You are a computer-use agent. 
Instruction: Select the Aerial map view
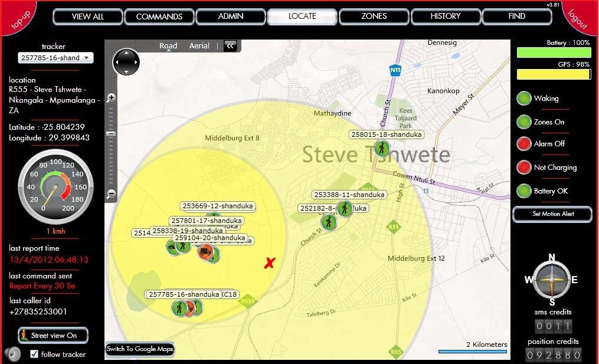(x=199, y=46)
